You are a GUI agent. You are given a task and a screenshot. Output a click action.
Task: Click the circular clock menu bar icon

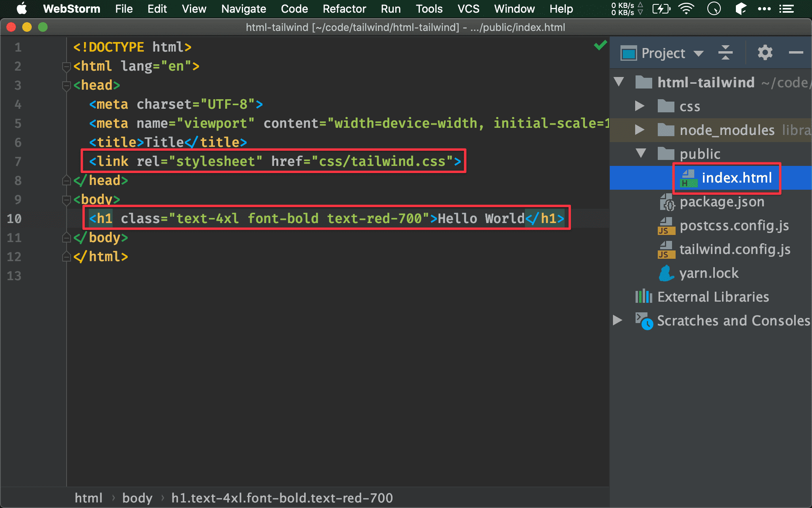coord(714,8)
